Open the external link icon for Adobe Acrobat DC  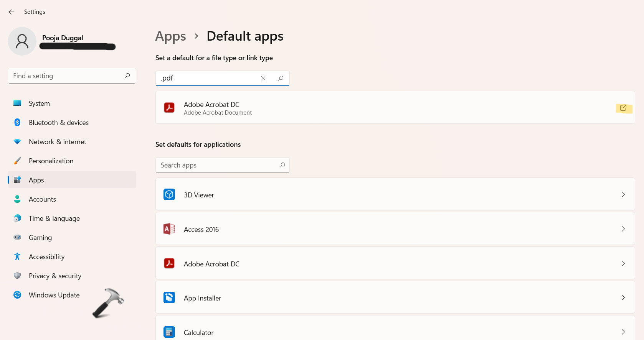pyautogui.click(x=623, y=108)
